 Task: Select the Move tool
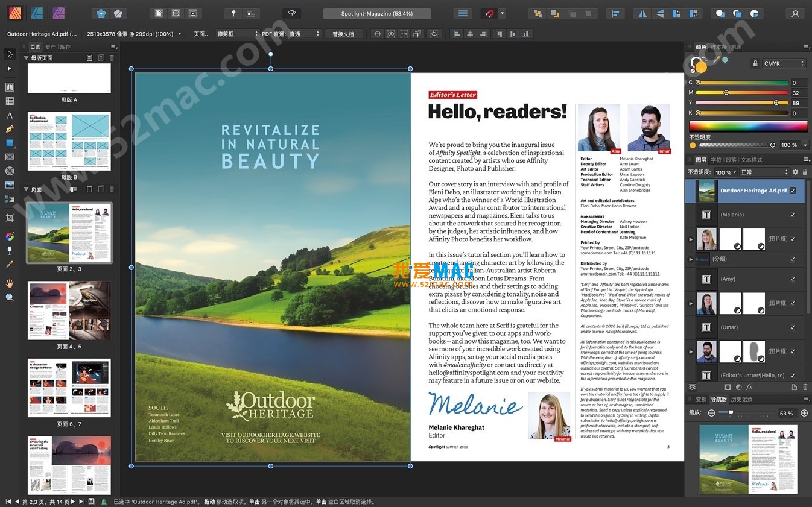coord(10,54)
